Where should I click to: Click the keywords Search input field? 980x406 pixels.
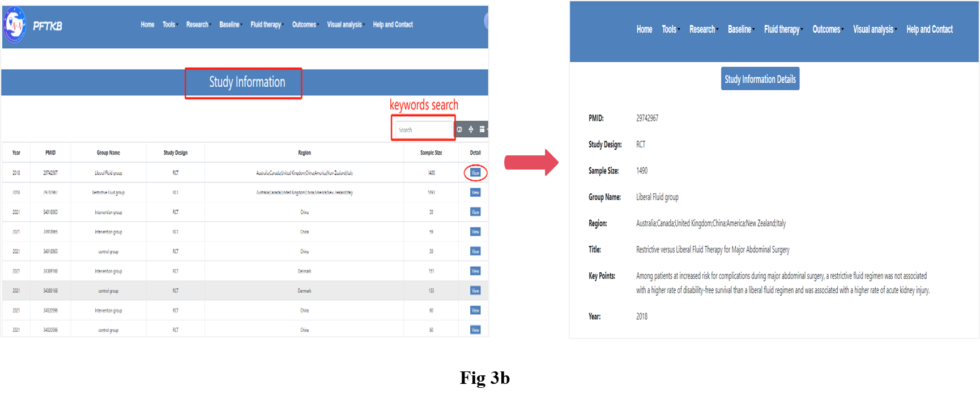coord(423,130)
